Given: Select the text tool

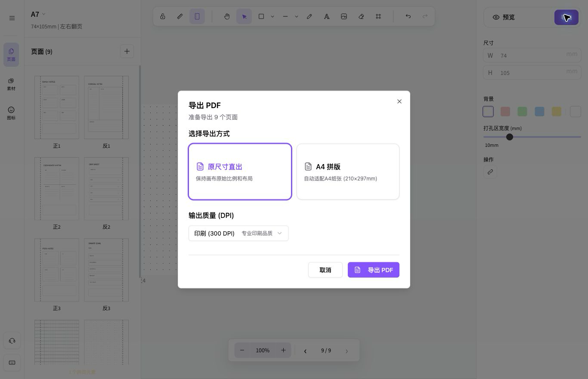Looking at the screenshot, I should pos(327,16).
